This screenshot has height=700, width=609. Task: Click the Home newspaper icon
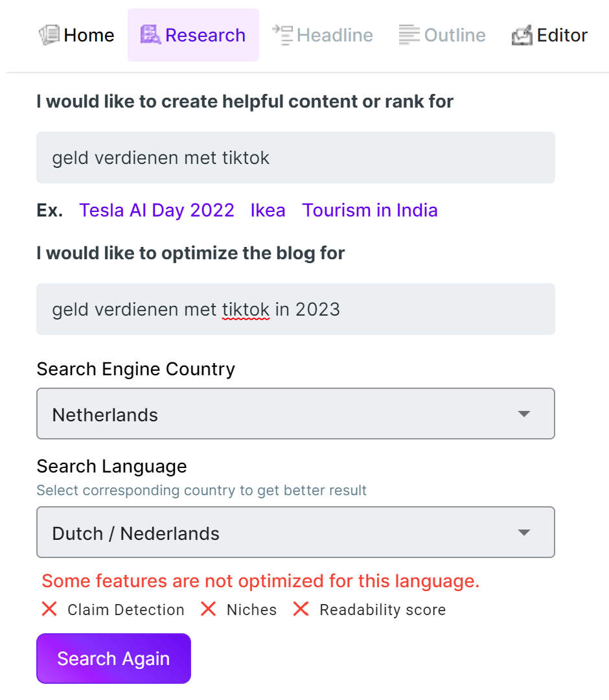(49, 35)
